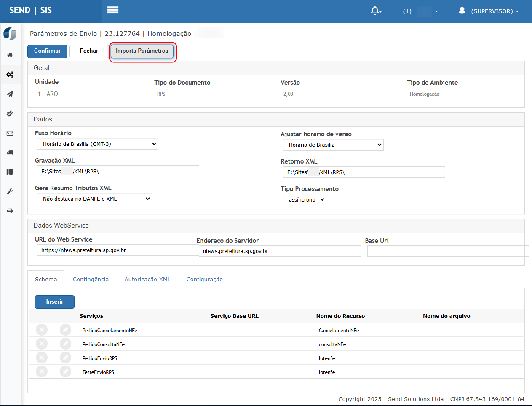532x406 pixels.
Task: Toggle the hamburger menu in top bar
Action: click(112, 10)
